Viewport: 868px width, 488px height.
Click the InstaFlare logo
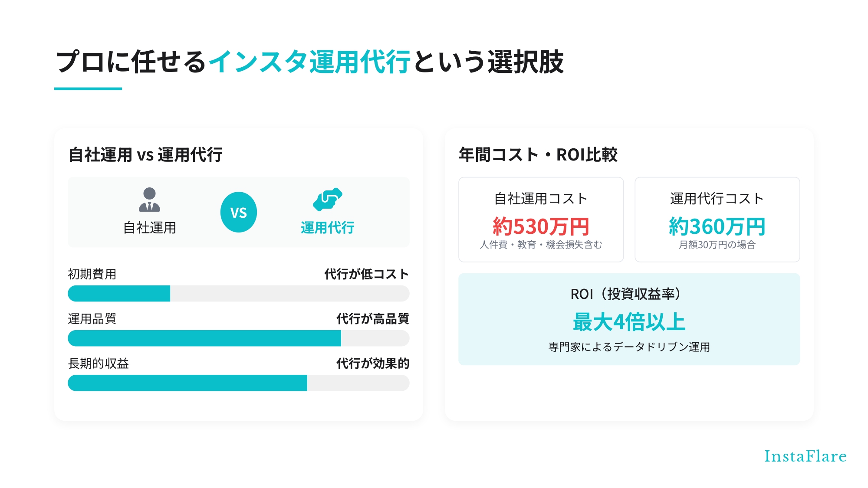pos(806,456)
